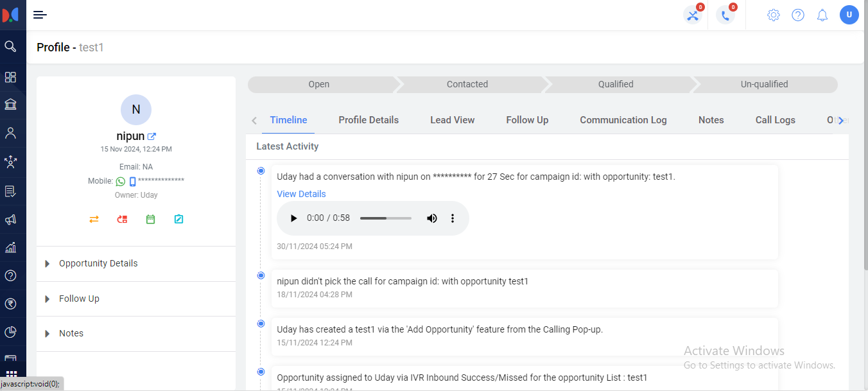Expand the Notes section in left panel
Viewport: 868px width, 391px height.
[x=71, y=333]
